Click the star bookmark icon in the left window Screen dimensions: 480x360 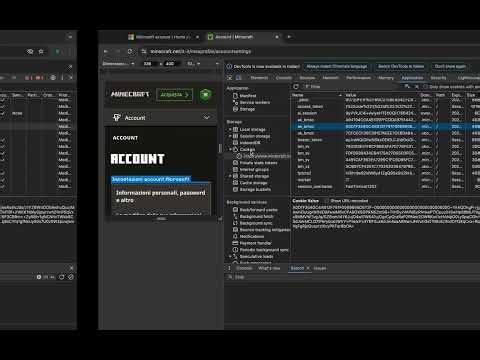tap(41, 51)
